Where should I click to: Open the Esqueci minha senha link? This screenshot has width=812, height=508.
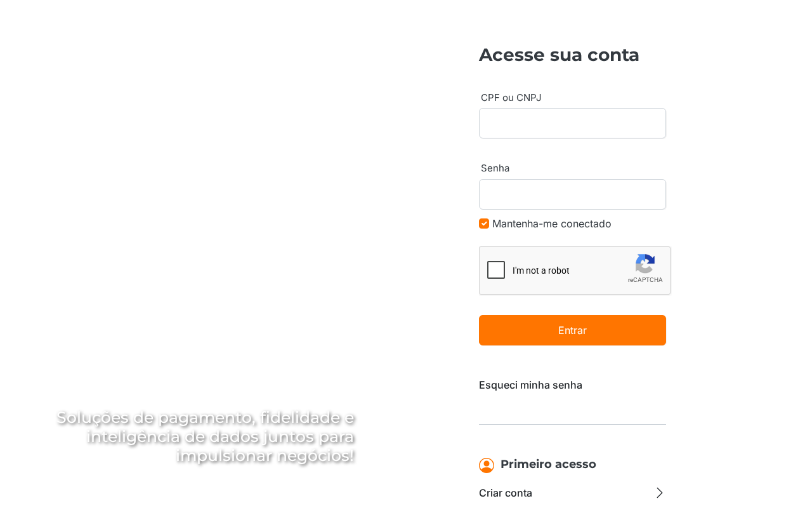[x=530, y=385]
